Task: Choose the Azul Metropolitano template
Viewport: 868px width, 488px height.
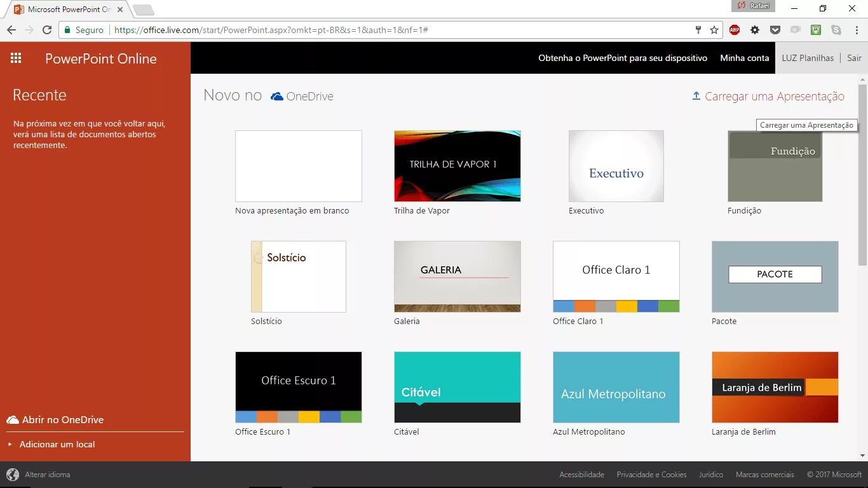Action: pyautogui.click(x=616, y=387)
